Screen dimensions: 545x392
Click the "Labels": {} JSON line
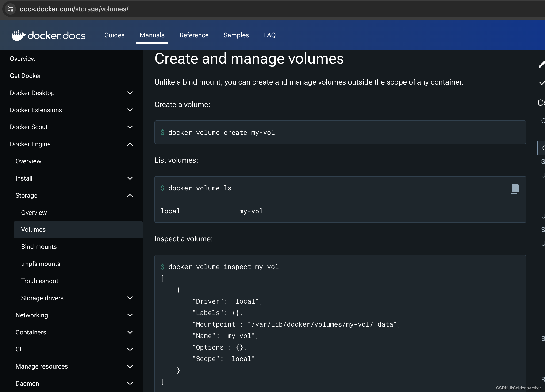(x=218, y=313)
